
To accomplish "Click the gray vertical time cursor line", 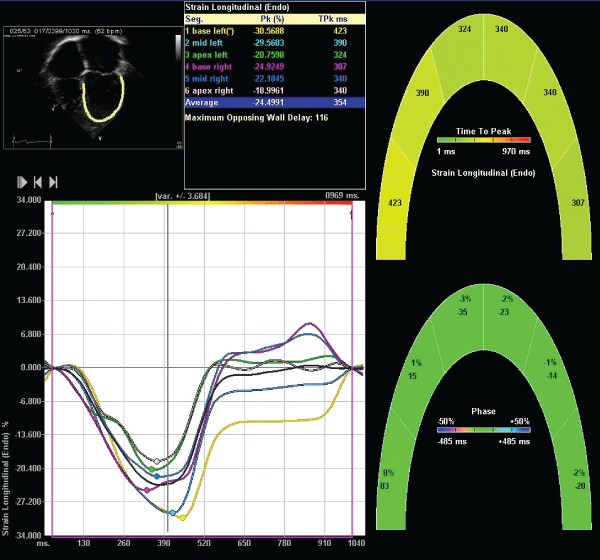I will [x=168, y=367].
